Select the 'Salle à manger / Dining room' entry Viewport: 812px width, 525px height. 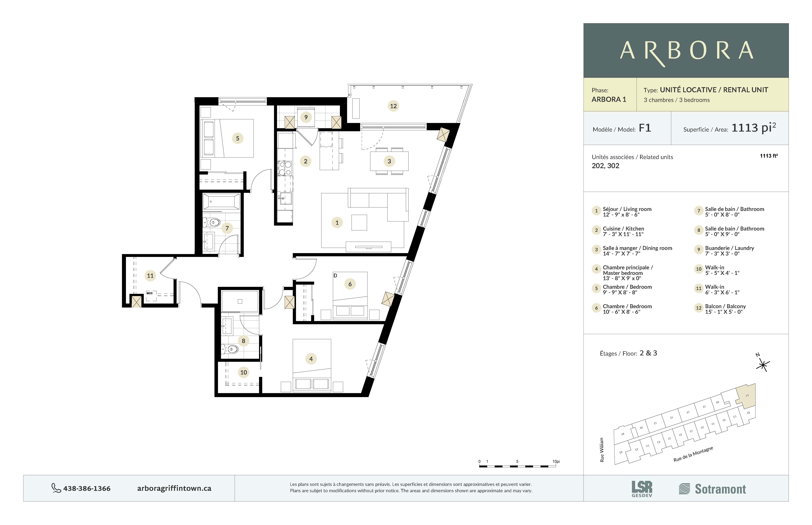coord(637,251)
